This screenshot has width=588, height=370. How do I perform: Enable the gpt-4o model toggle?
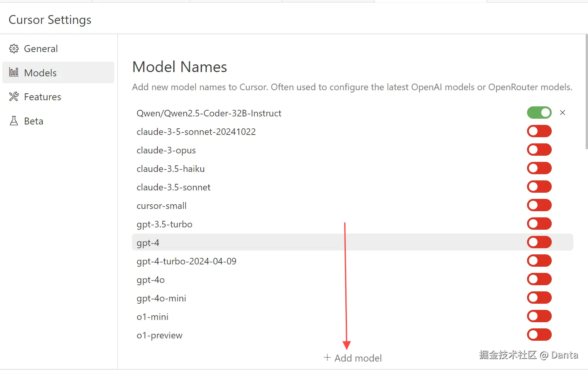[x=539, y=279]
